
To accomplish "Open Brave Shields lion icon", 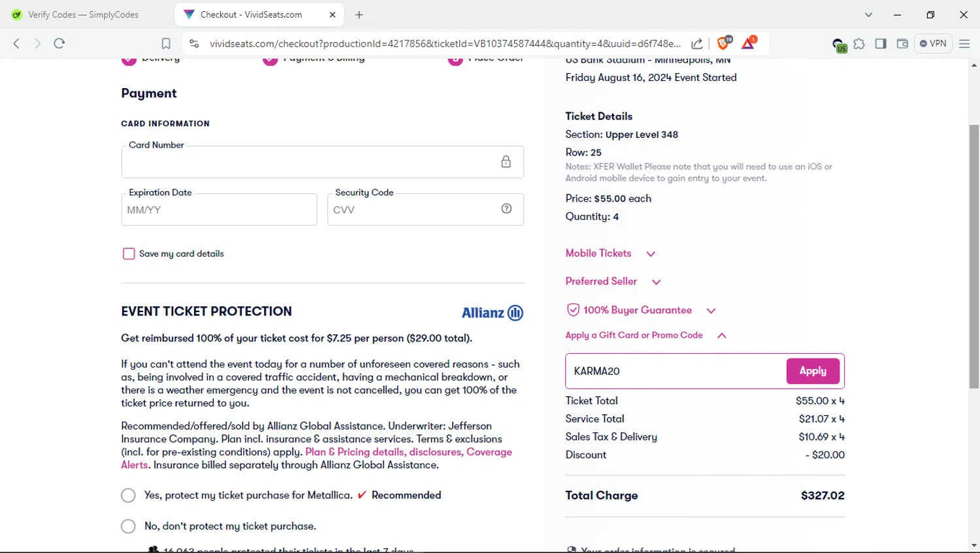I will coord(723,43).
